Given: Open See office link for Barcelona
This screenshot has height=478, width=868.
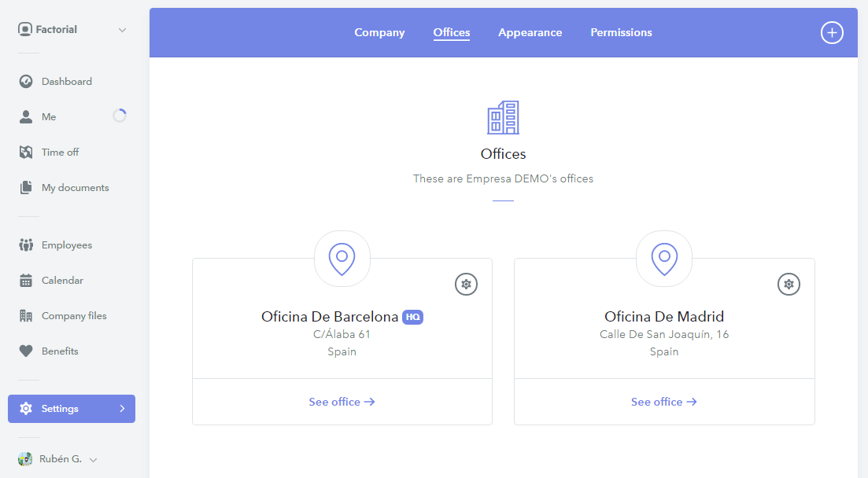Looking at the screenshot, I should (x=342, y=403).
